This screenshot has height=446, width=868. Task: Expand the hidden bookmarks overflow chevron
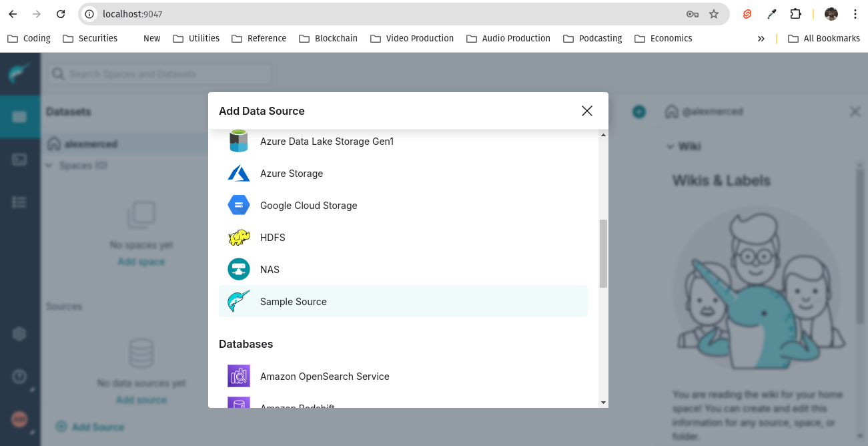[x=761, y=39]
